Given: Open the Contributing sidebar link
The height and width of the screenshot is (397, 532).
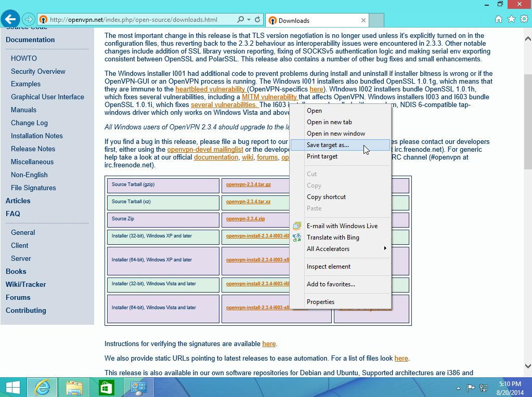Looking at the screenshot, I should pyautogui.click(x=26, y=311).
